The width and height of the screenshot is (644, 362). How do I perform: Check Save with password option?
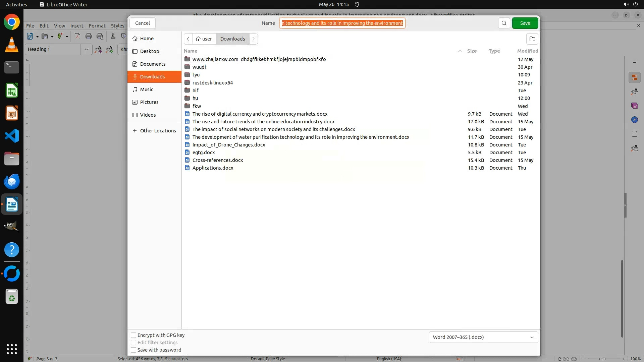[x=133, y=350]
